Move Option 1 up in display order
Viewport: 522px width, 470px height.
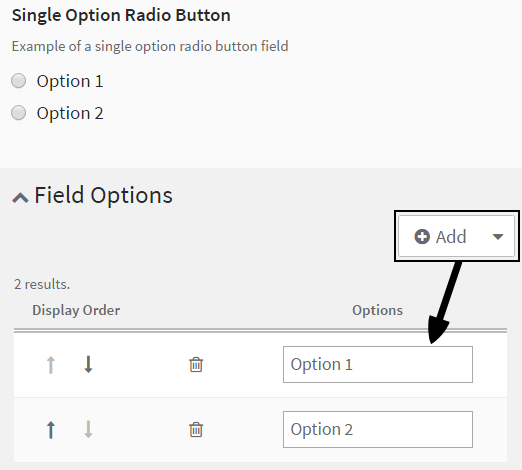point(51,365)
